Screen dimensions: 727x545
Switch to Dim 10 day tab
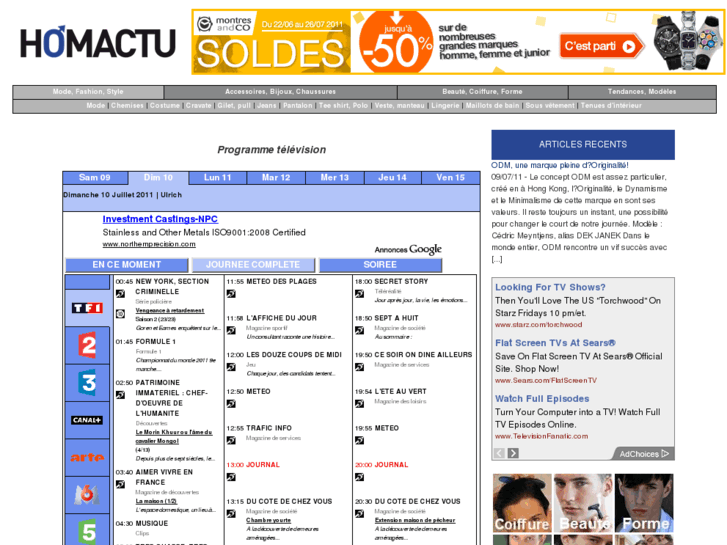pyautogui.click(x=159, y=178)
